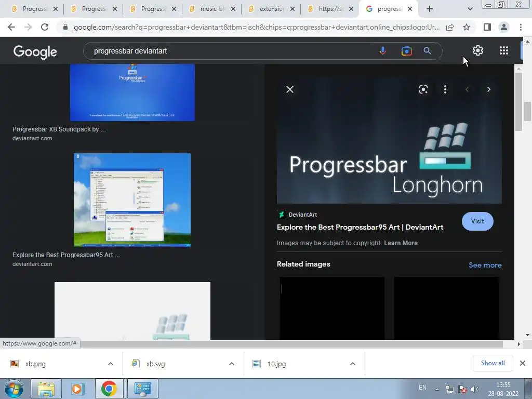Share this page from the address bar
This screenshot has height=399, width=532.
(450, 27)
